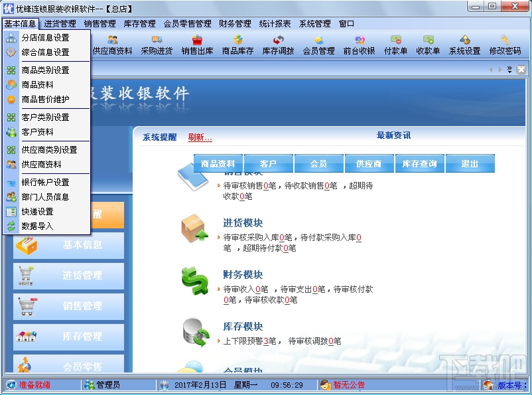This screenshot has height=395, width=532.
Task: Open 会员管理 from the toolbar
Action: pos(318,40)
